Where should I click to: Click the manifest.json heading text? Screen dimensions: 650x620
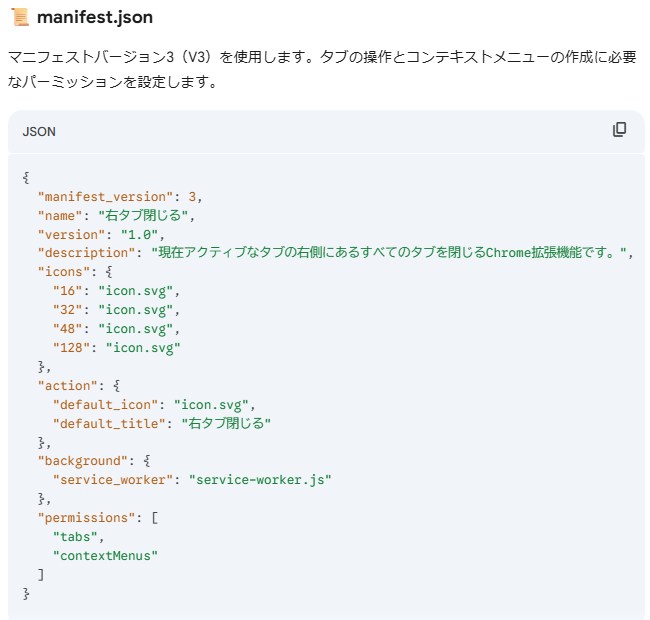pyautogui.click(x=94, y=18)
